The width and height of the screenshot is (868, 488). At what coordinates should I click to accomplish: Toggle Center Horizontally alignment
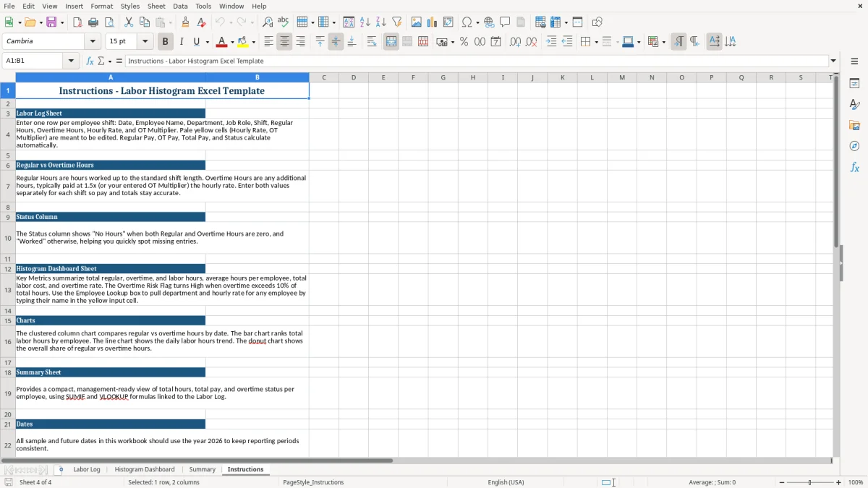284,42
